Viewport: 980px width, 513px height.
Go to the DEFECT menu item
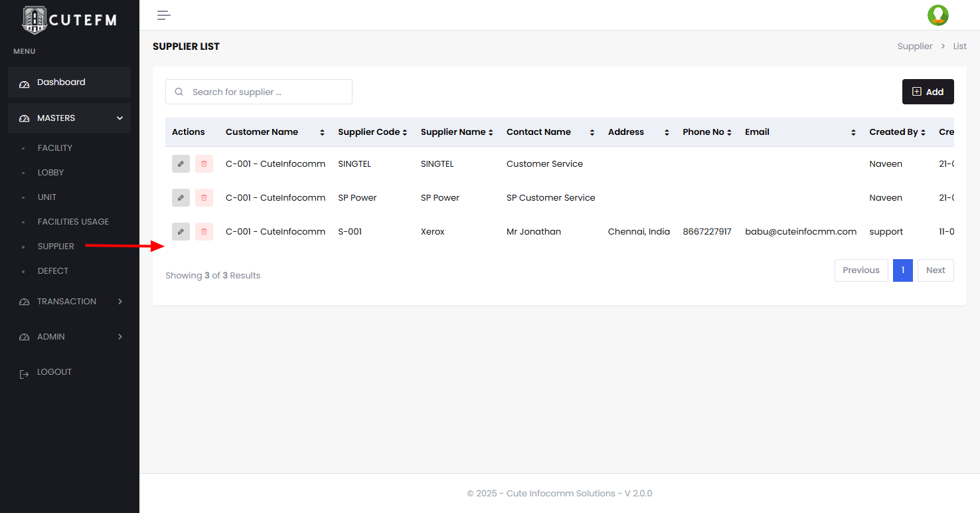pos(53,271)
